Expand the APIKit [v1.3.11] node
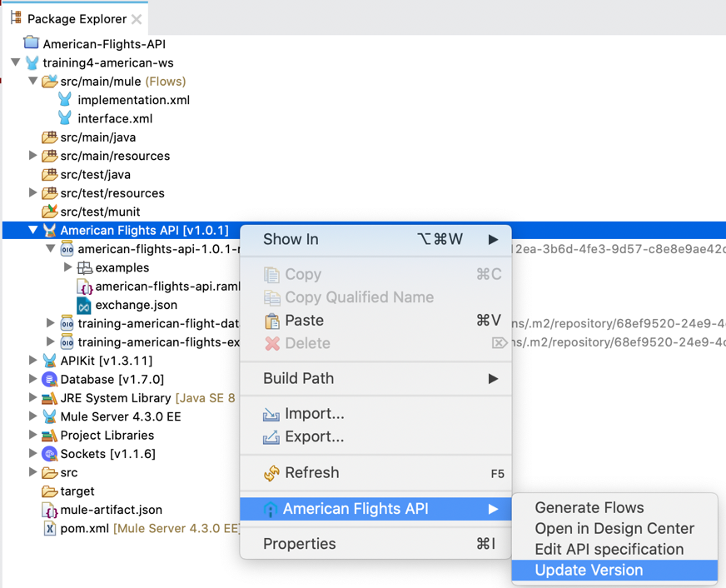The height and width of the screenshot is (588, 726). [x=32, y=360]
